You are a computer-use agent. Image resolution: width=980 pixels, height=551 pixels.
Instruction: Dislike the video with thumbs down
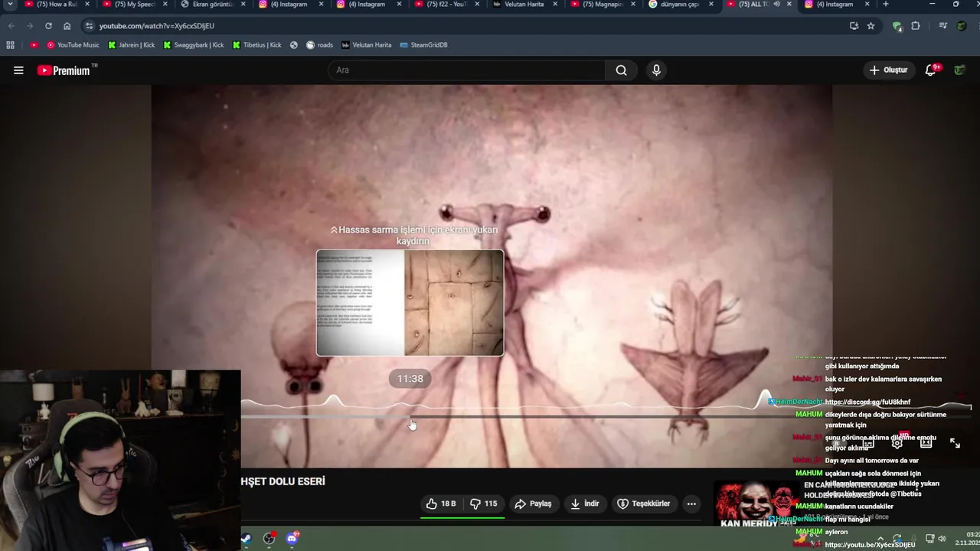point(483,504)
